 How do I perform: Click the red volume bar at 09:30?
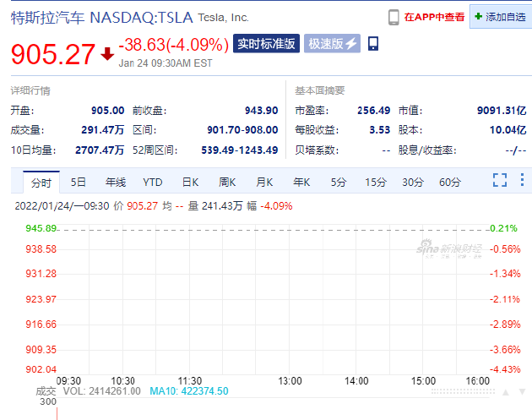(x=57, y=413)
